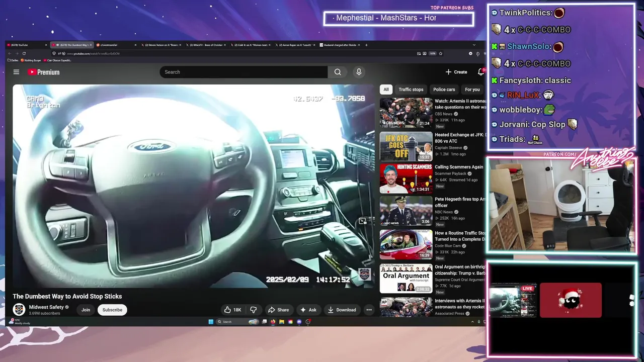Switch to the first YouTube browser tab

click(27, 45)
